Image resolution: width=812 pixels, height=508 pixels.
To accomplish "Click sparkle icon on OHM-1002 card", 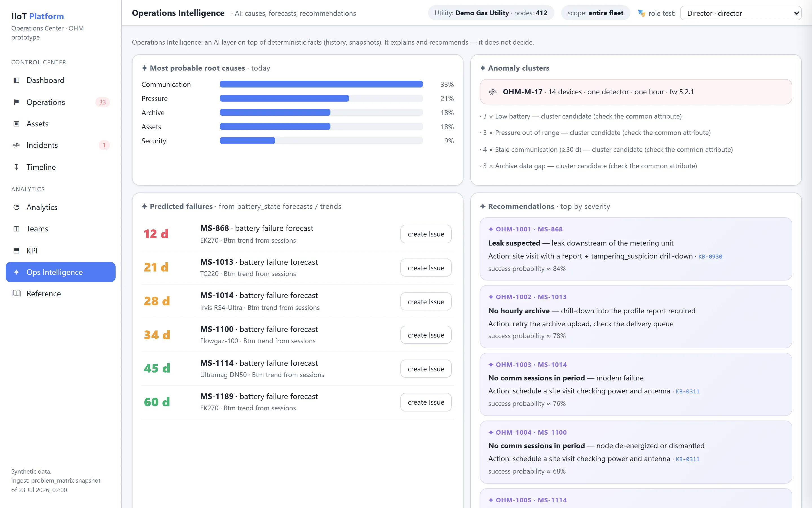I will click(x=491, y=297).
